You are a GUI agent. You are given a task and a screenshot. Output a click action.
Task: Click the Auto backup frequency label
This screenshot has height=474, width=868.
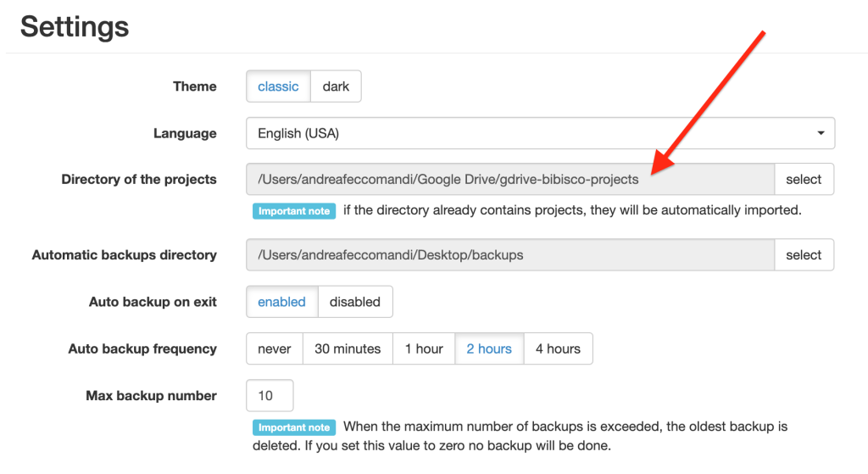tap(142, 349)
